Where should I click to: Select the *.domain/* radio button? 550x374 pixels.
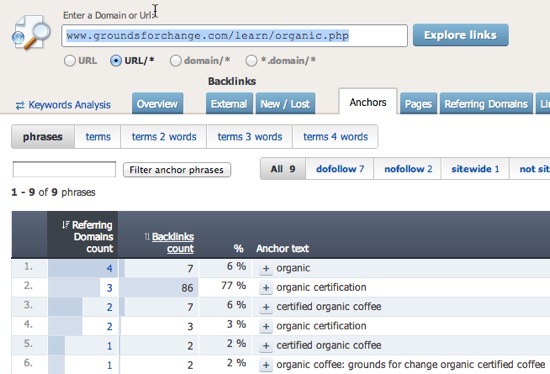tap(251, 61)
